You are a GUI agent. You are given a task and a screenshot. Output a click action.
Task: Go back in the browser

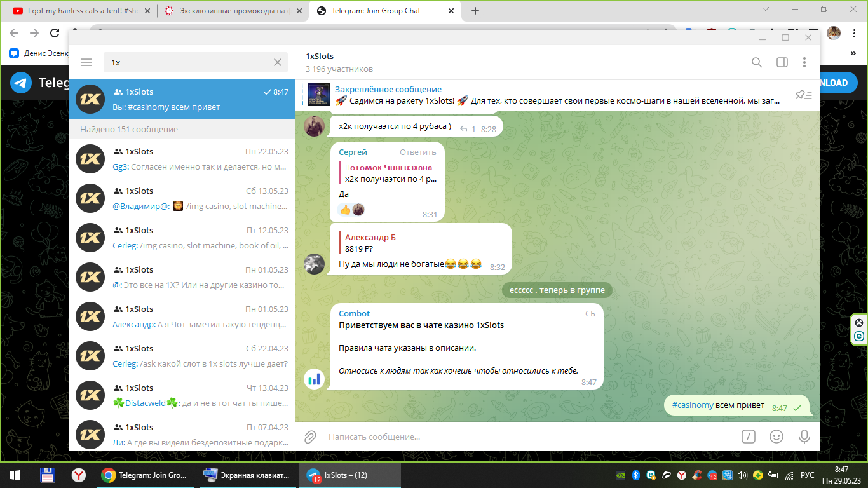pos(14,33)
